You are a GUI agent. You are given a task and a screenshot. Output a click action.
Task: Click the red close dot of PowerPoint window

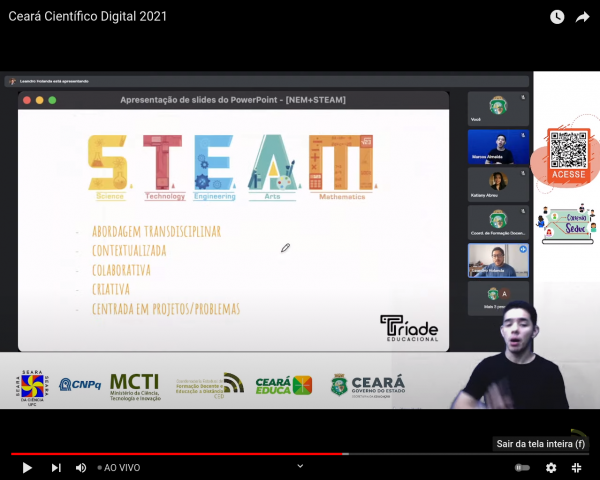[x=27, y=100]
